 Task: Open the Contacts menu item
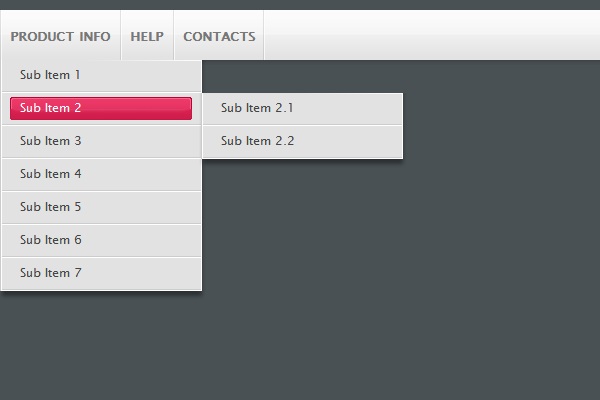click(219, 37)
